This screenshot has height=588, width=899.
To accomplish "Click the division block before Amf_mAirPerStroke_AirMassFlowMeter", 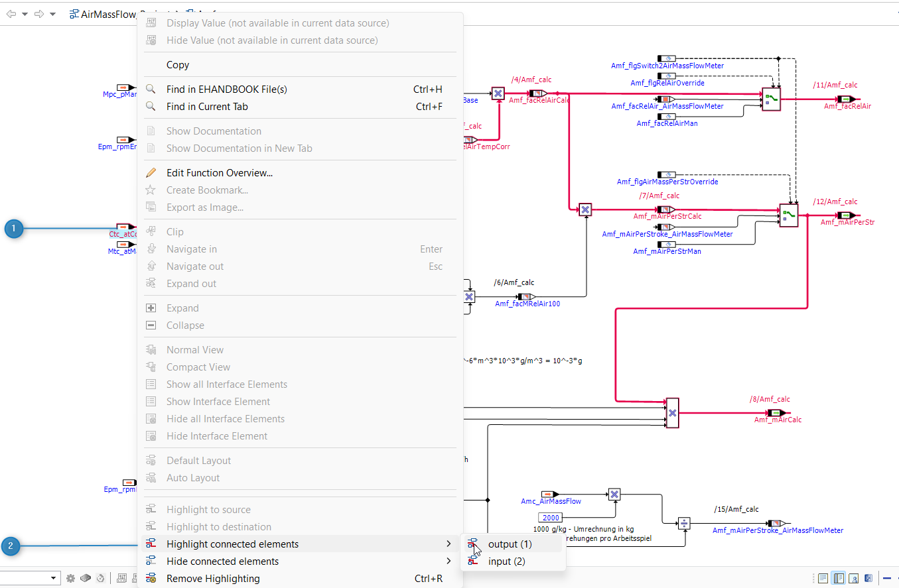I will (683, 524).
